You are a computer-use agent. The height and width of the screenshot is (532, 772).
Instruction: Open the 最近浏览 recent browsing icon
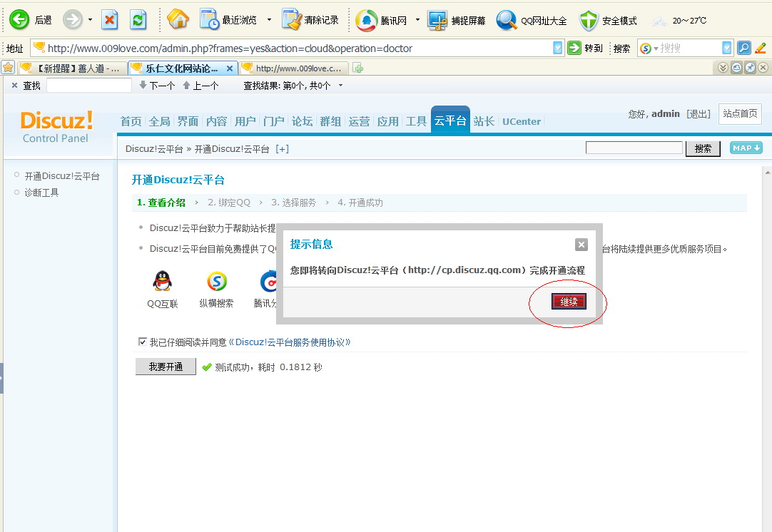pos(209,20)
